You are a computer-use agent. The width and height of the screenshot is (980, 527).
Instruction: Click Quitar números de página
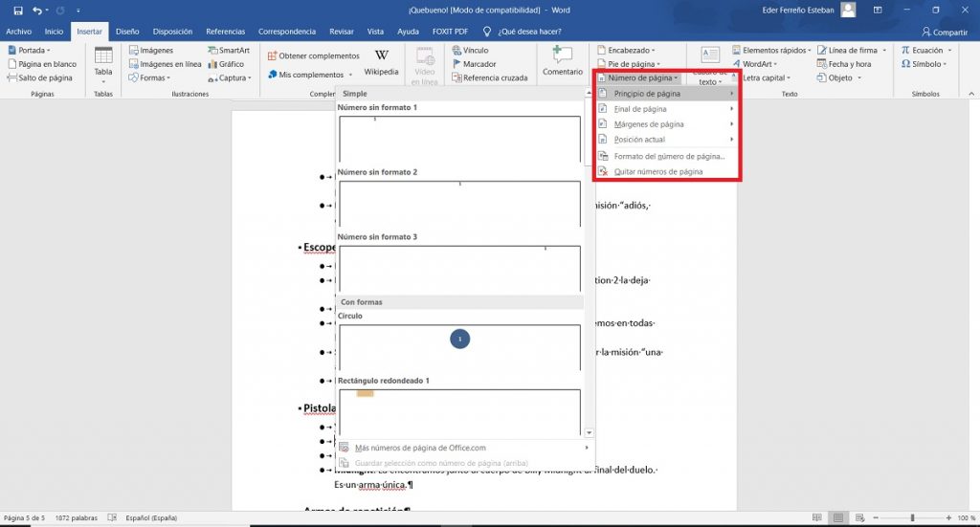click(666, 172)
